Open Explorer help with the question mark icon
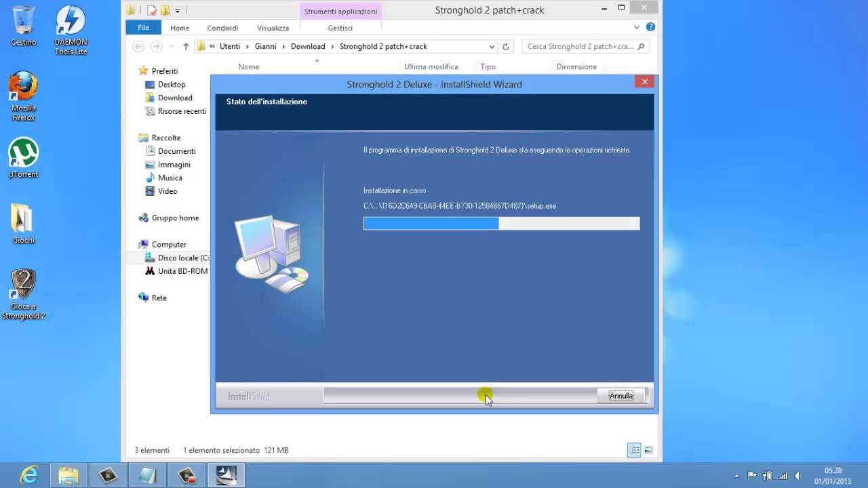This screenshot has height=488, width=868. [x=650, y=27]
